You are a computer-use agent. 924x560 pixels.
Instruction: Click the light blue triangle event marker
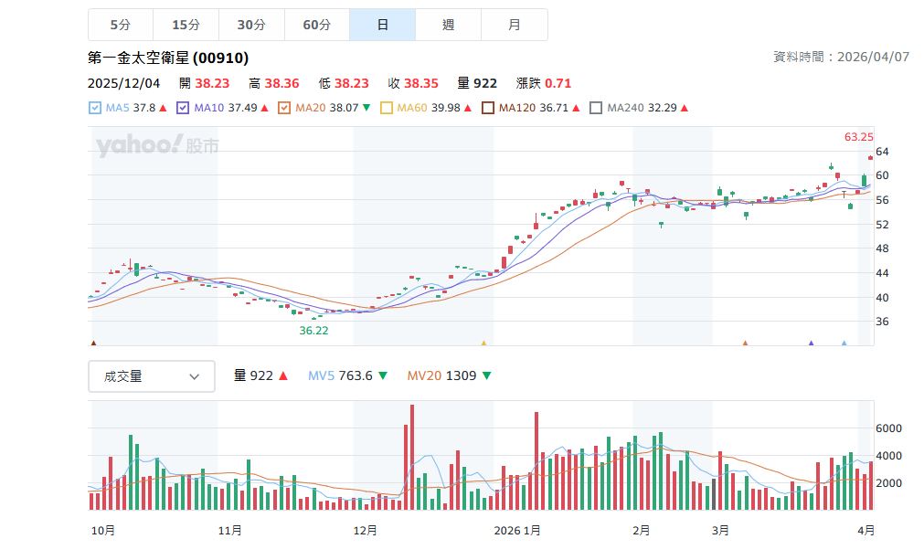(844, 343)
